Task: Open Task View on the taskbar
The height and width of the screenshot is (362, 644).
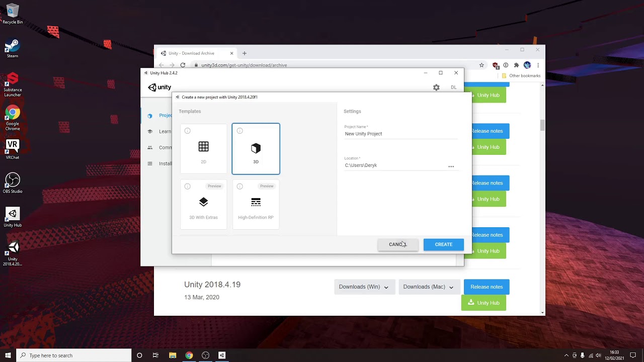Action: 155,355
